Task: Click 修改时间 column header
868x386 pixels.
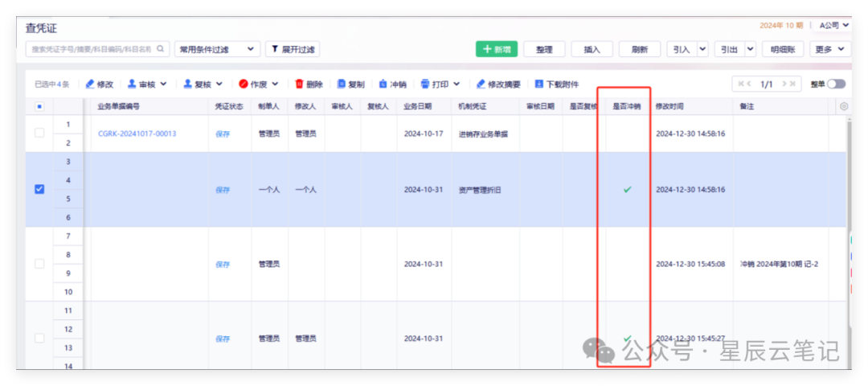Action: 669,106
